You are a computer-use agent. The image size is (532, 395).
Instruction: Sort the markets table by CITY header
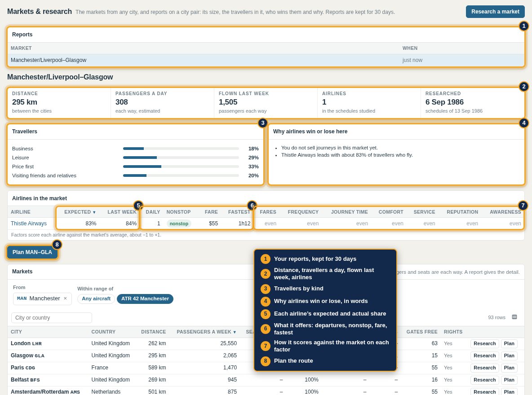pyautogui.click(x=16, y=332)
